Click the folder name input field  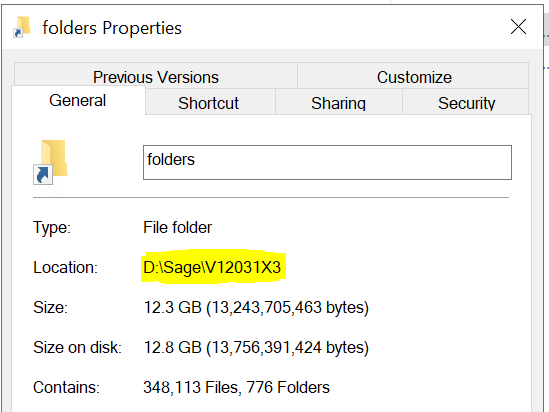coord(327,162)
